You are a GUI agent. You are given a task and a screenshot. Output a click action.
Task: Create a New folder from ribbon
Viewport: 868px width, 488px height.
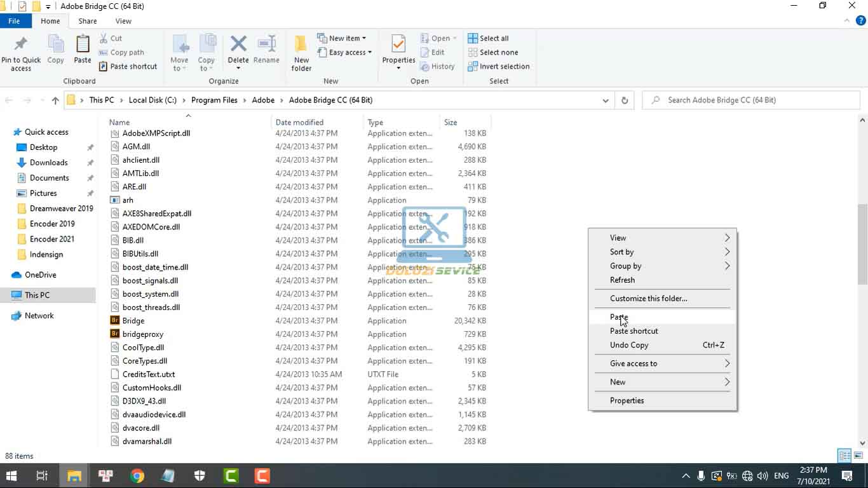coord(301,53)
